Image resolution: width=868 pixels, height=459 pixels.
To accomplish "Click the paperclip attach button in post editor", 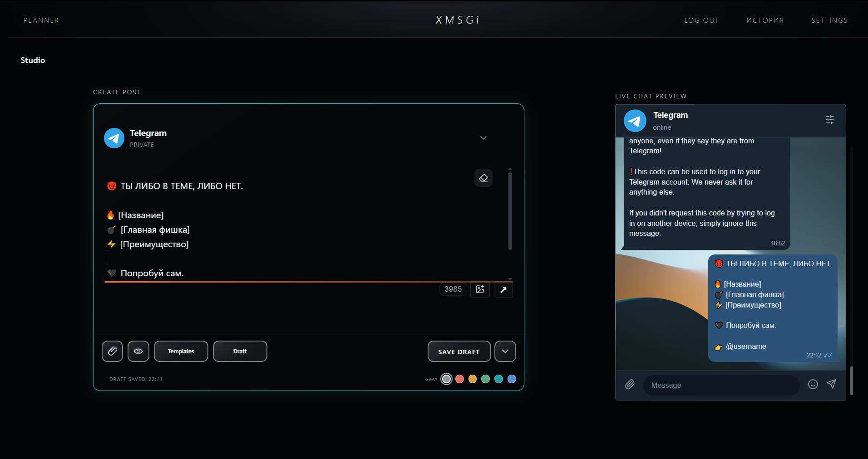I will (113, 351).
